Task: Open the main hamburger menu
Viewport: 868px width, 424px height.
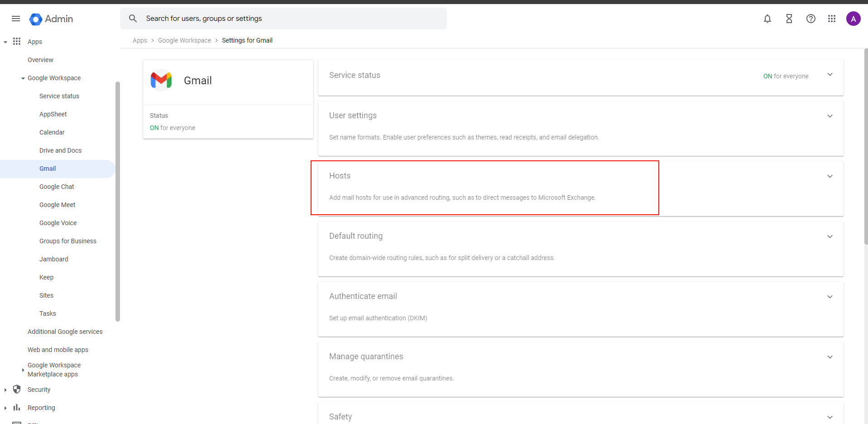Action: tap(16, 19)
